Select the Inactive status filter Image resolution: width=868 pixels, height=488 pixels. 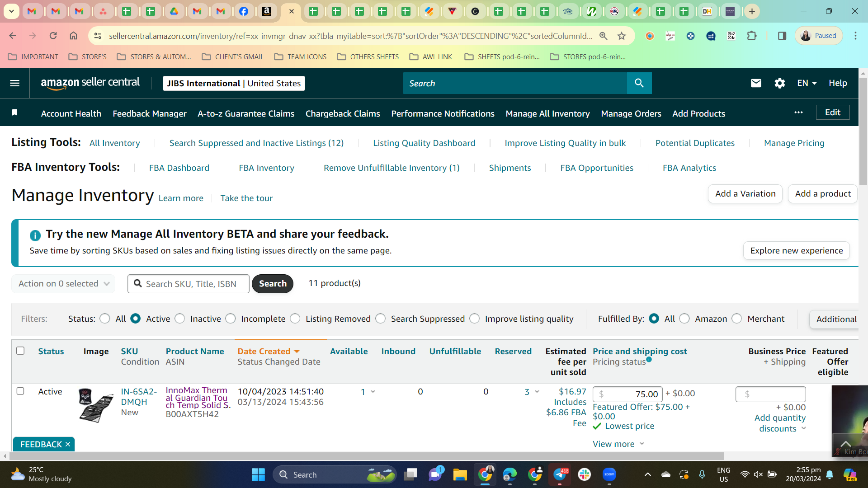(x=180, y=319)
